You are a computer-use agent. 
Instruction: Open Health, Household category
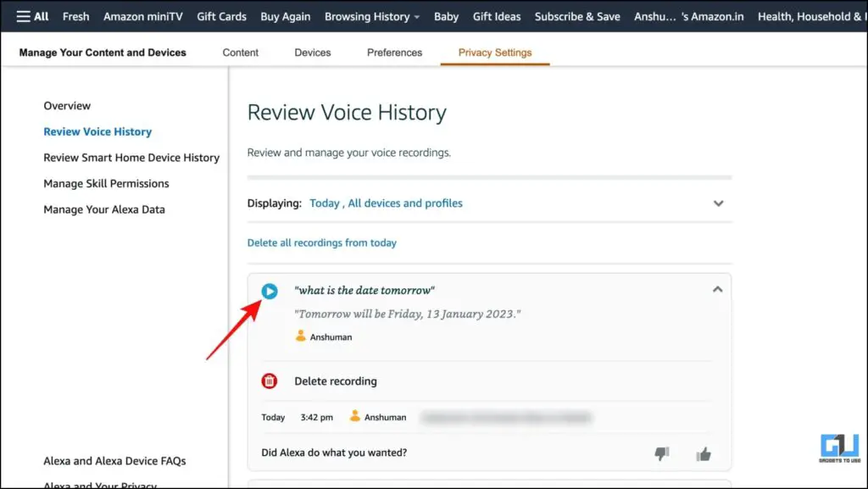click(812, 17)
